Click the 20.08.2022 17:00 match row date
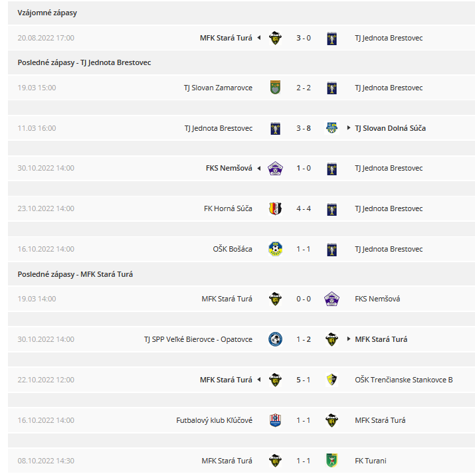The image size is (475, 476). 46,38
